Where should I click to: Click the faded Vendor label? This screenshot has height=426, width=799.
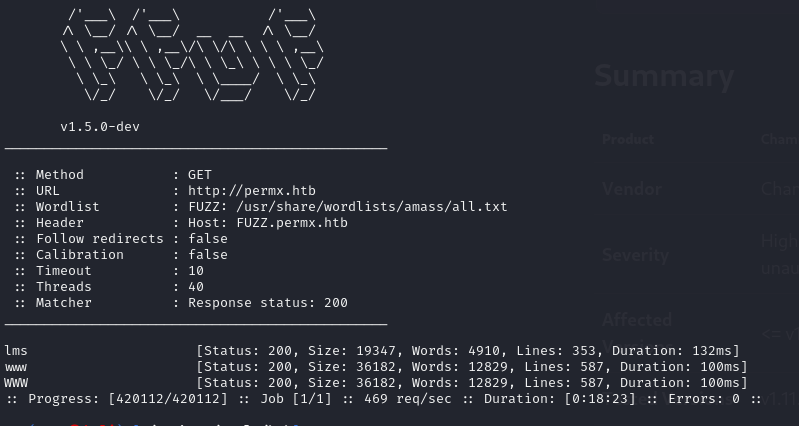click(631, 189)
